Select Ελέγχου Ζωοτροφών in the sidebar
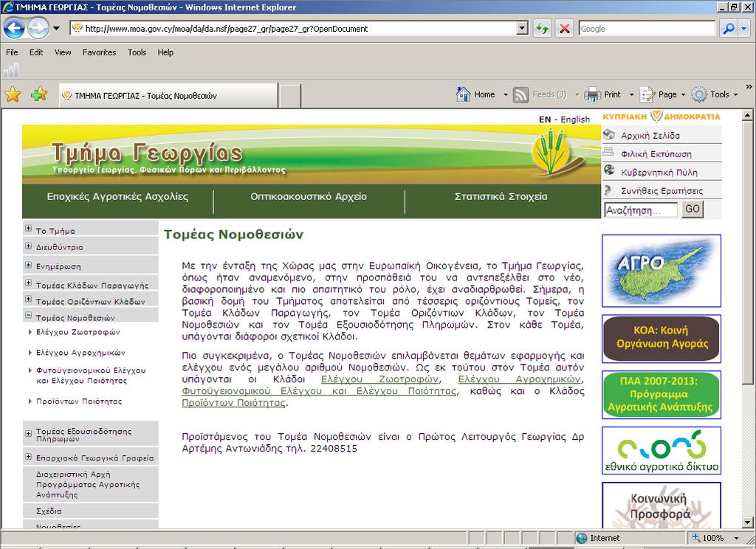Viewport: 756px width, 549px height. [78, 332]
